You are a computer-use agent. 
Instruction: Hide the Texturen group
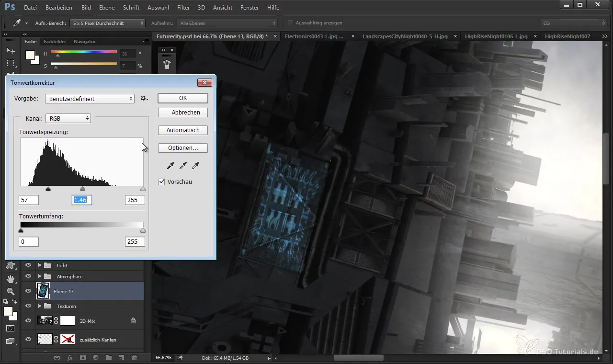click(28, 306)
